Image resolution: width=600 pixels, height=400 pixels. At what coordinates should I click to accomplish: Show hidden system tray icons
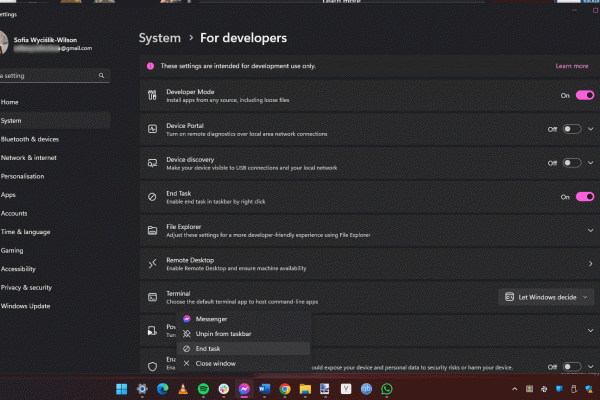coord(515,389)
